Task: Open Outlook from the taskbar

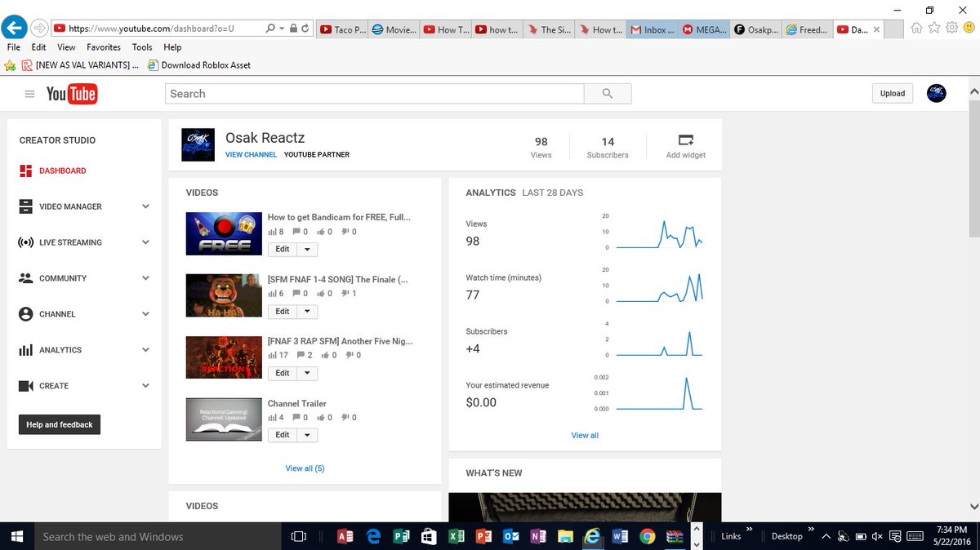Action: tap(511, 536)
